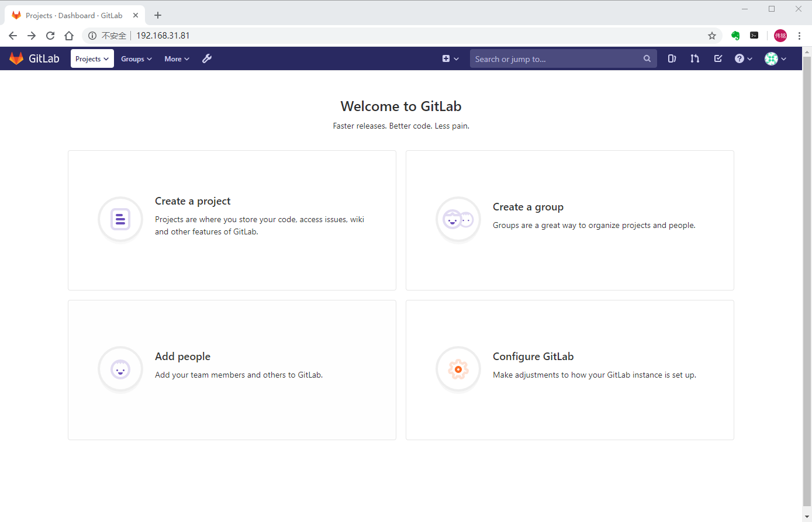Open the Create a group heading
This screenshot has width=812, height=522.
click(x=528, y=207)
